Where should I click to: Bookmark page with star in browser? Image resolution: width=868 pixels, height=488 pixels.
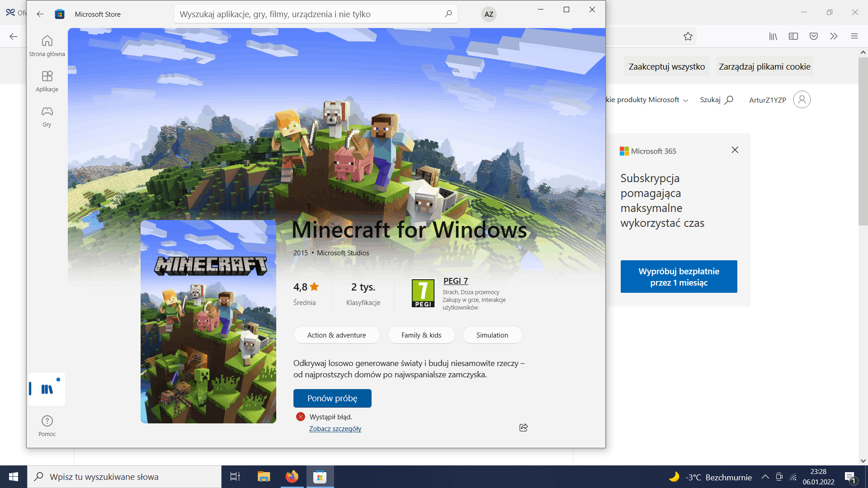click(x=688, y=36)
